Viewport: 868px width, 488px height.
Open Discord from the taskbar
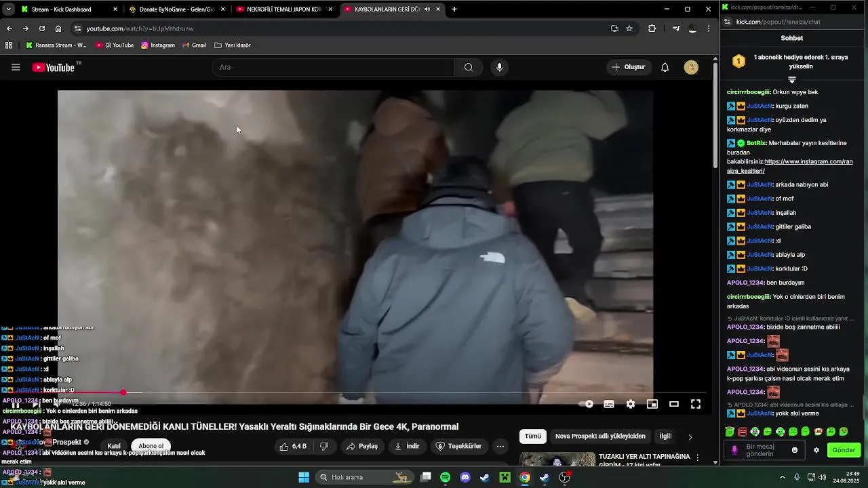click(465, 477)
